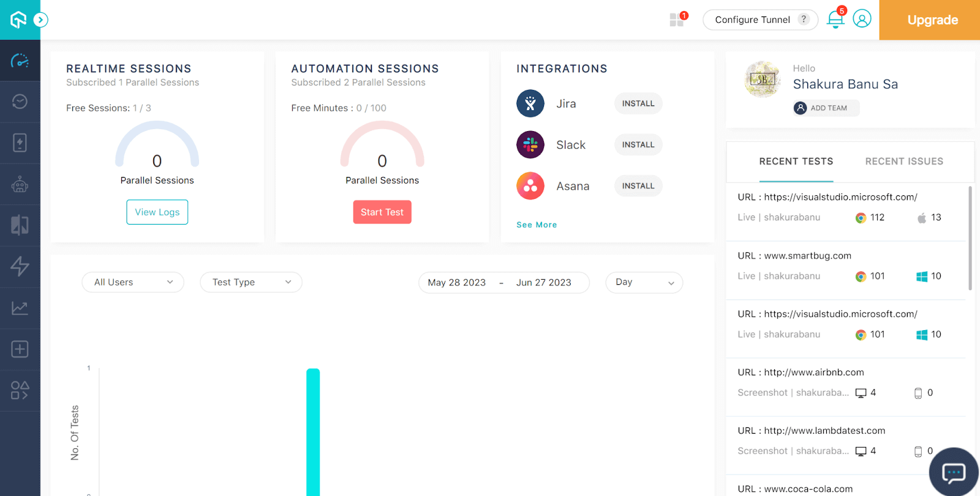This screenshot has width=980, height=496.
Task: Open the http://www.airbnb.com recent test
Action: click(846, 387)
